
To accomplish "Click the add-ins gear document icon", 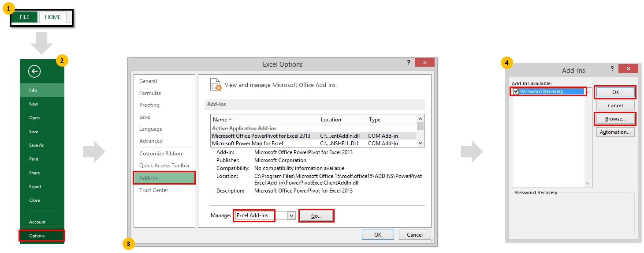I will click(x=216, y=84).
